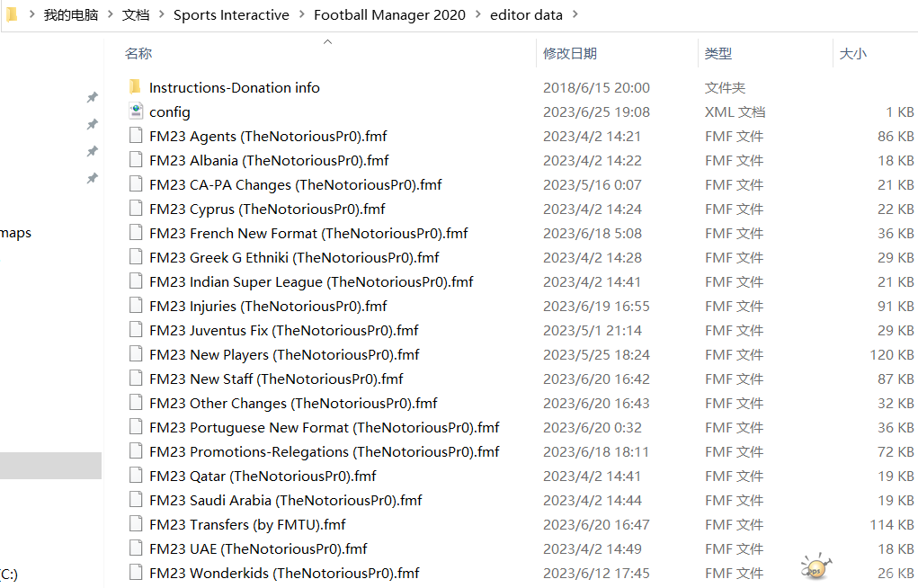Image resolution: width=918 pixels, height=588 pixels.
Task: Click the date 2018/6/15 20:00
Action: pyautogui.click(x=597, y=88)
